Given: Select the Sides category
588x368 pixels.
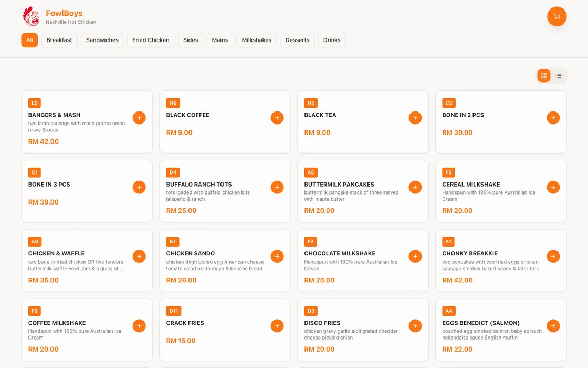Looking at the screenshot, I should [x=191, y=40].
